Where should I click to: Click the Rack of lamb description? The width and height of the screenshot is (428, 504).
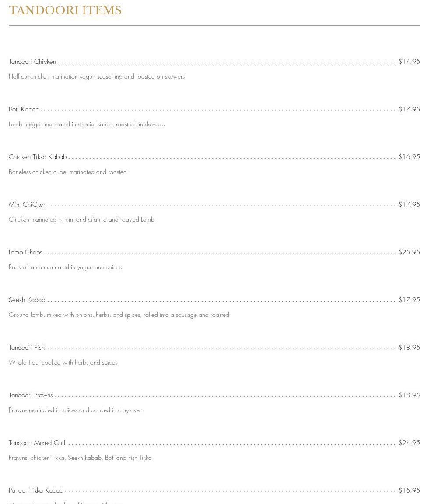coord(65,268)
